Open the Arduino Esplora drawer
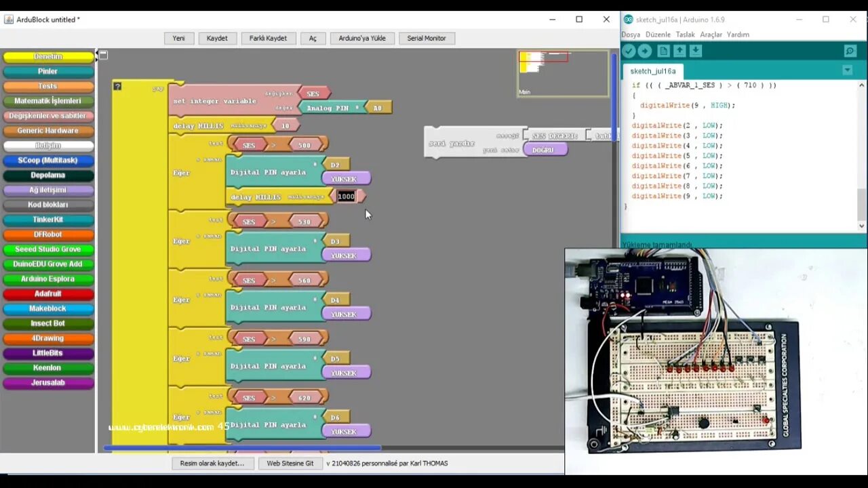Screen dimensions: 868x488 click(48, 279)
